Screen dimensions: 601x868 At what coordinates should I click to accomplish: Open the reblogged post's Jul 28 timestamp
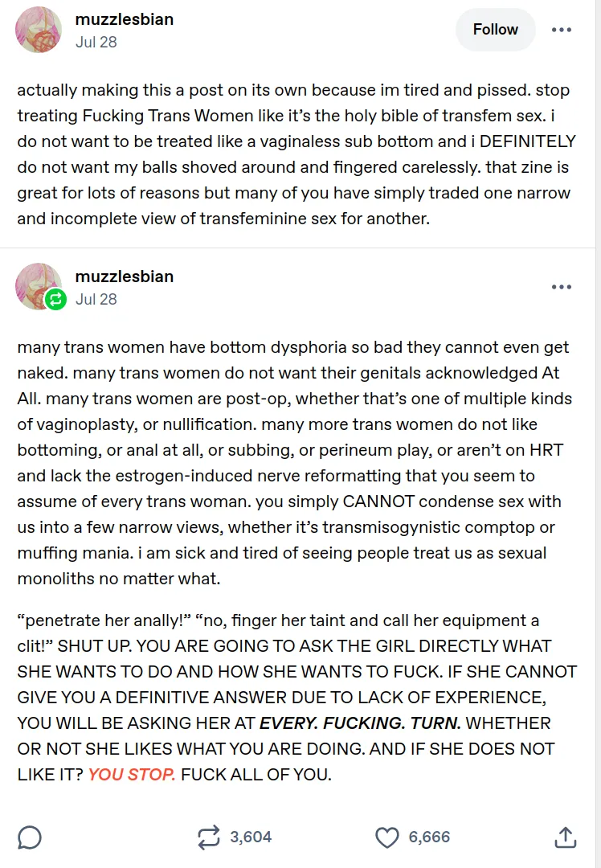coord(96,299)
